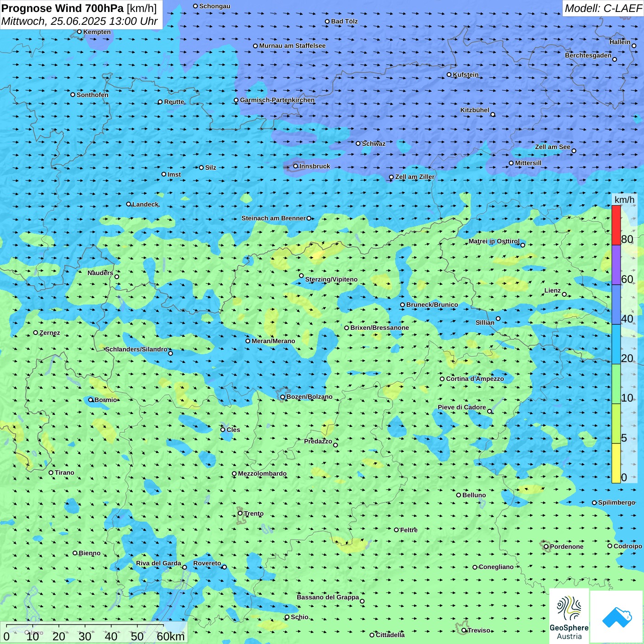Click the Innsbruck city marker
The image size is (644, 644).
click(x=296, y=166)
